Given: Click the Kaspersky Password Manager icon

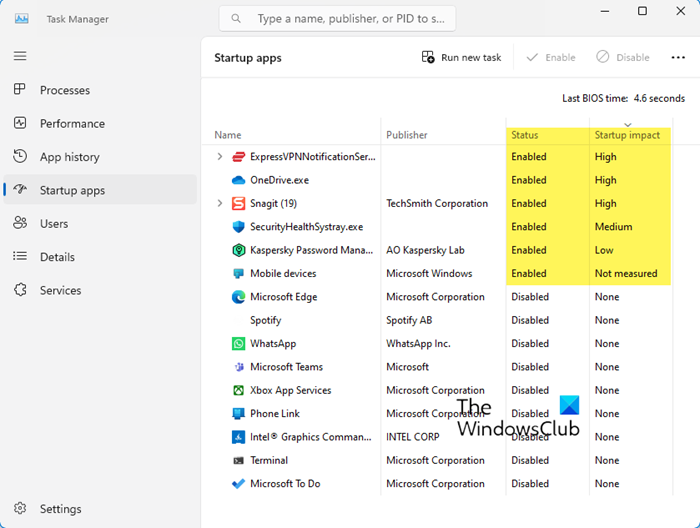Looking at the screenshot, I should [239, 250].
